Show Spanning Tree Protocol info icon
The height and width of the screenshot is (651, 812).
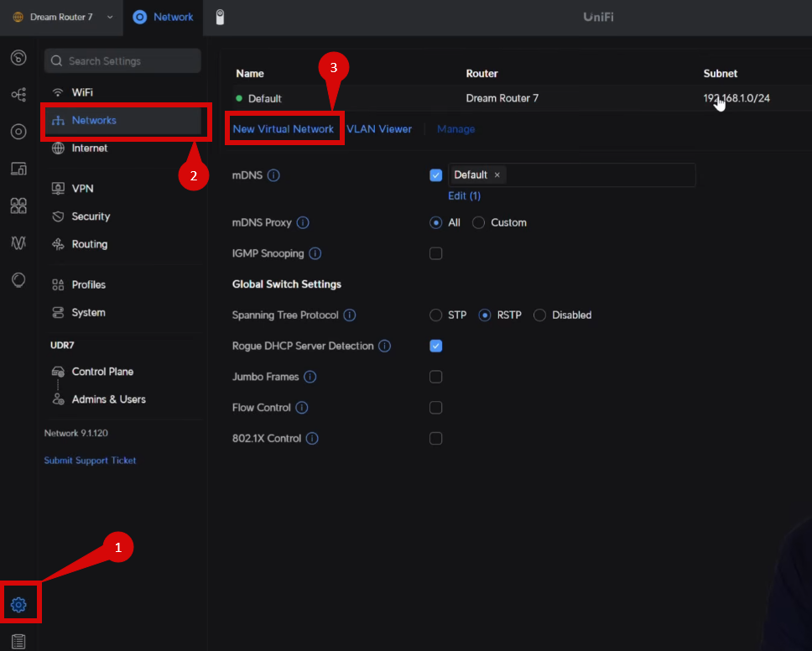click(x=350, y=315)
